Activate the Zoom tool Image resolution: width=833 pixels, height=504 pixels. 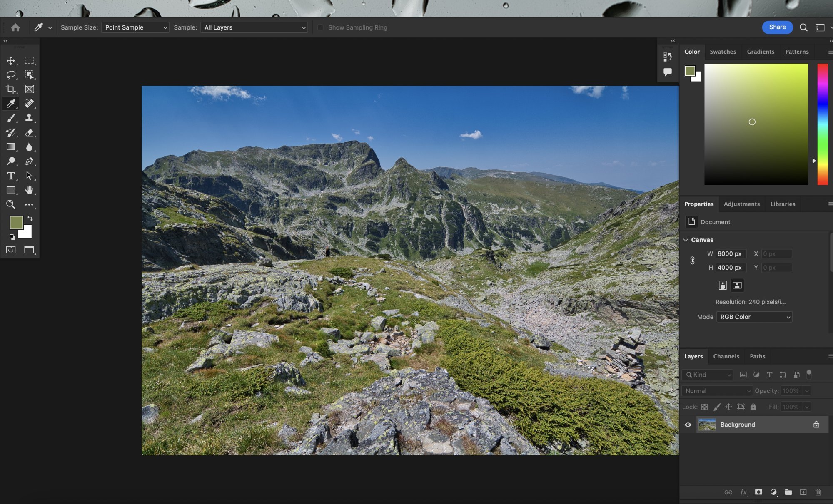11,204
